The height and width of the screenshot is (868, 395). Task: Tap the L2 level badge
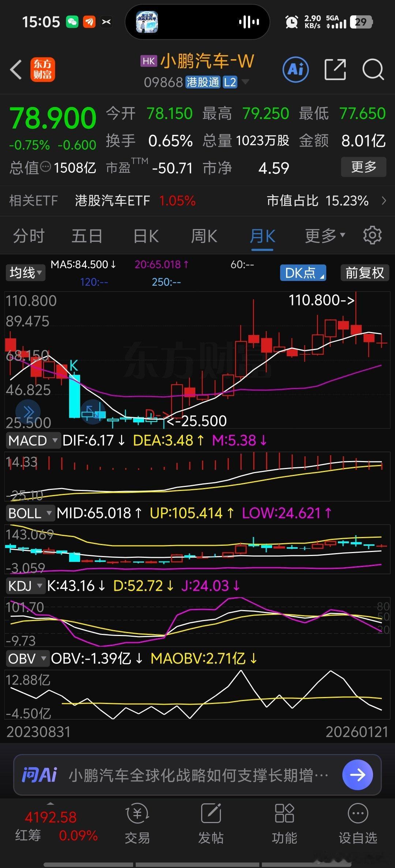(230, 82)
